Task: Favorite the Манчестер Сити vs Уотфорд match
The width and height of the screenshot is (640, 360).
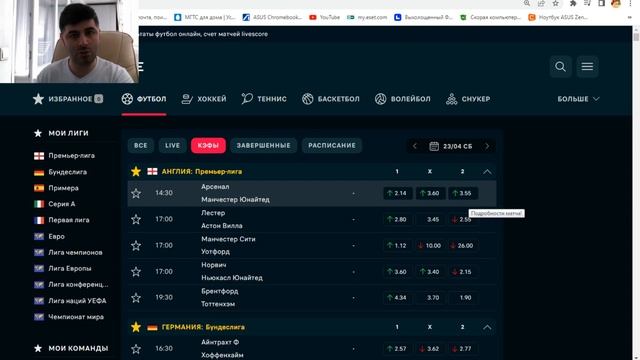Action: click(x=136, y=245)
